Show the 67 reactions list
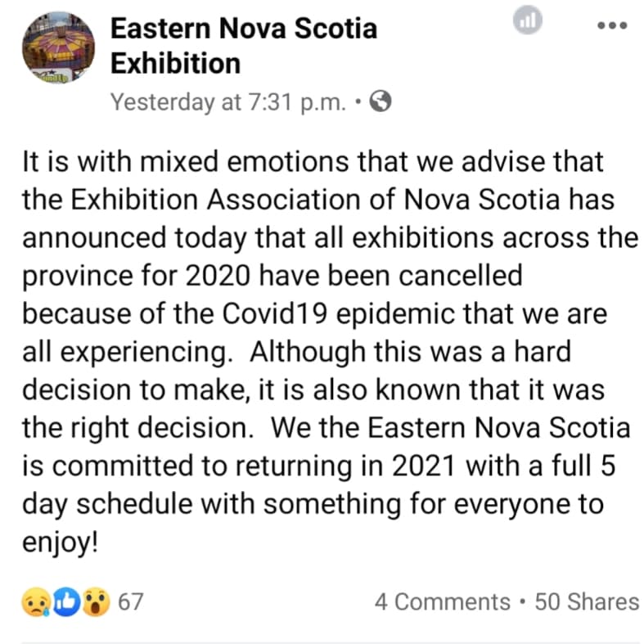The image size is (644, 644). pyautogui.click(x=130, y=603)
